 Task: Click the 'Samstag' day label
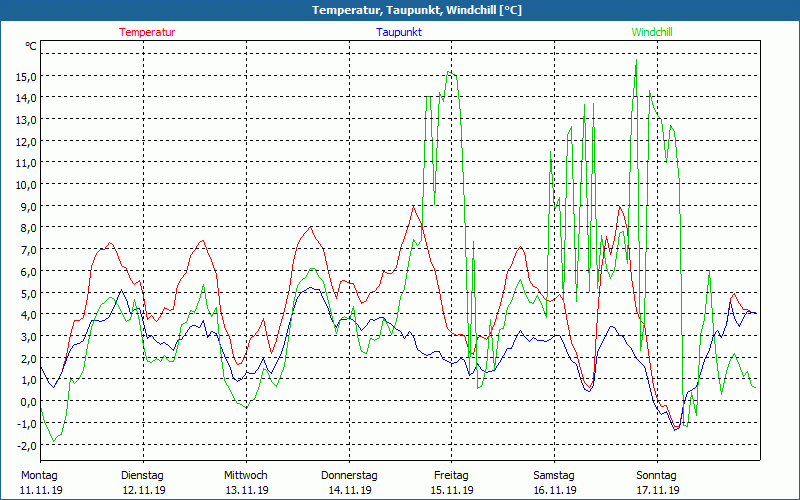pos(554,476)
